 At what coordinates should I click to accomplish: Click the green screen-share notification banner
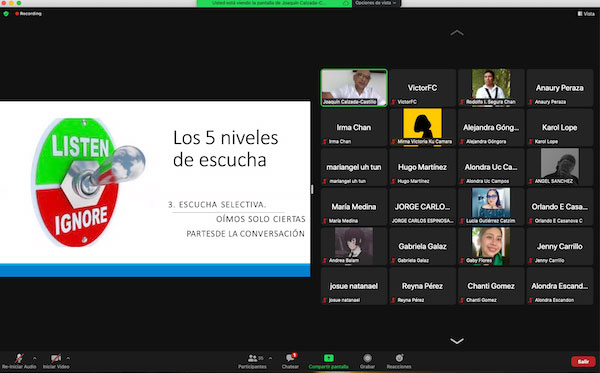[x=274, y=3]
